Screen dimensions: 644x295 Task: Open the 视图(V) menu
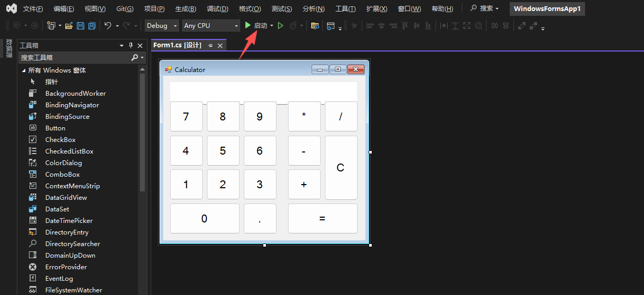coord(95,9)
